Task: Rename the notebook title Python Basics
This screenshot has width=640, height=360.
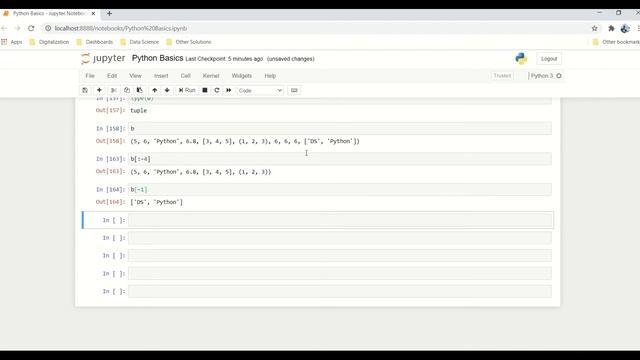Action: [x=157, y=58]
